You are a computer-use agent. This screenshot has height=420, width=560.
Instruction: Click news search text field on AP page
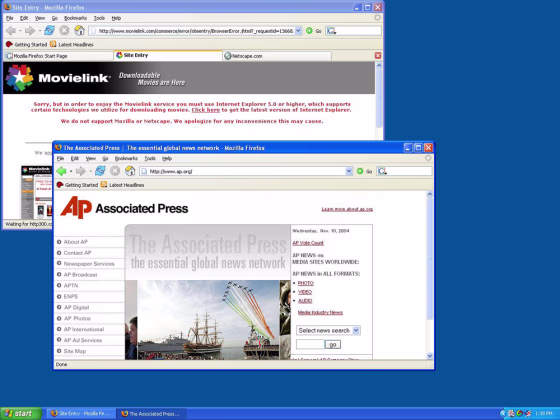(310, 344)
